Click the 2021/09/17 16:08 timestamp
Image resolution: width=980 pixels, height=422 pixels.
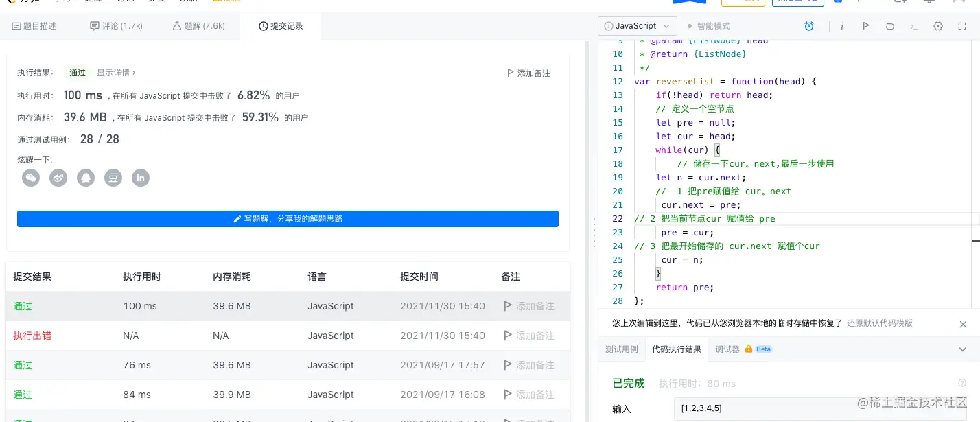443,395
